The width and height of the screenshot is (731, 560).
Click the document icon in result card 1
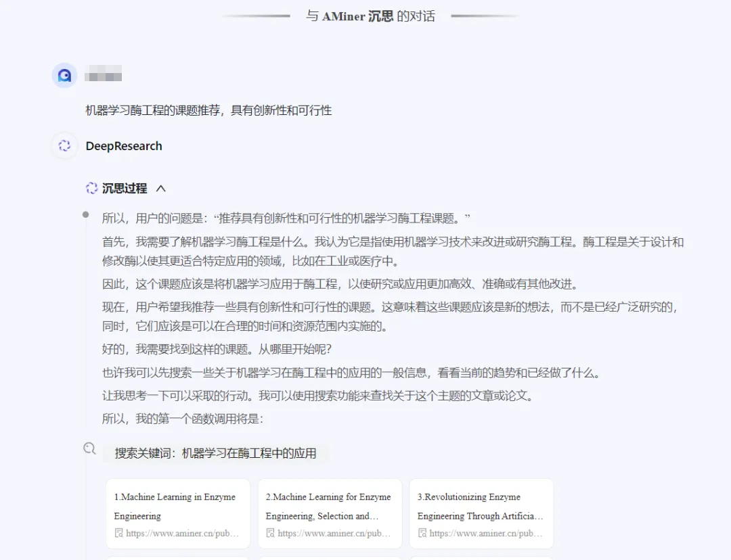point(119,533)
